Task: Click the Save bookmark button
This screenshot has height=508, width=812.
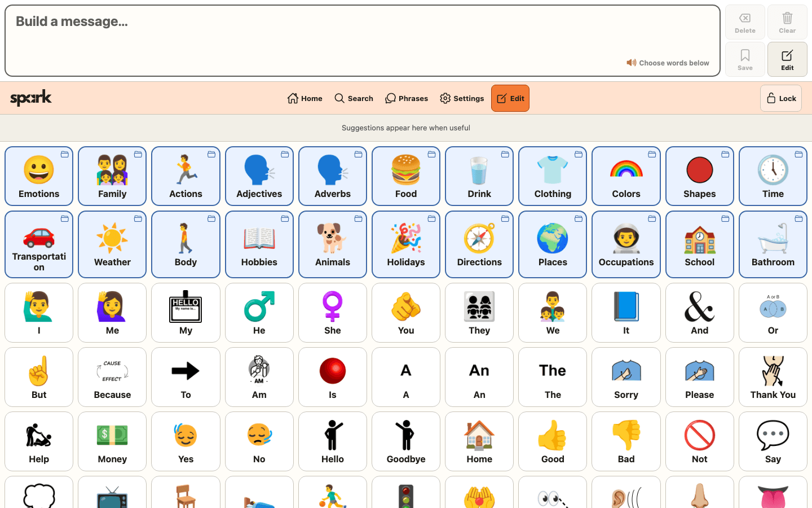Action: pos(745,59)
